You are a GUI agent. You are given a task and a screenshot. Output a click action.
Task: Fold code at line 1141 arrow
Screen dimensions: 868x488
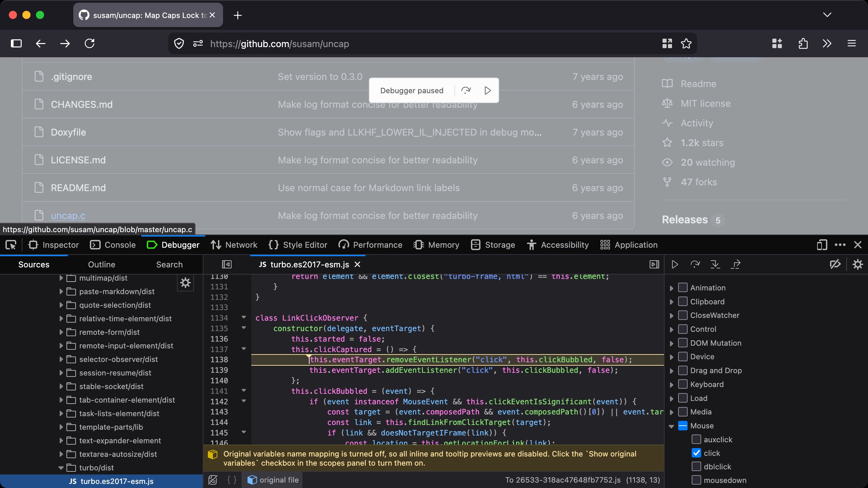click(243, 390)
